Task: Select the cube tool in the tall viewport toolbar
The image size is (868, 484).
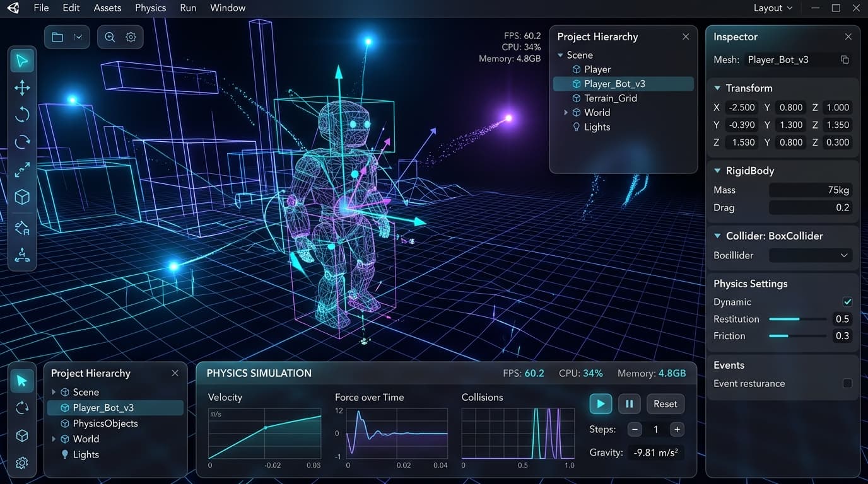Action: [22, 197]
